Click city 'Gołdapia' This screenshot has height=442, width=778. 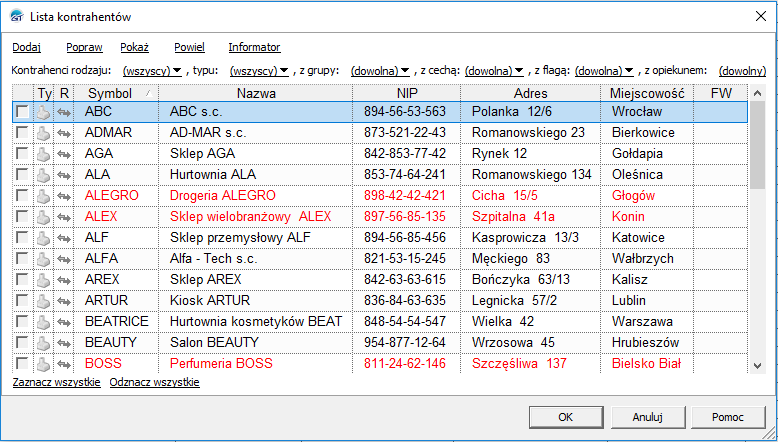pyautogui.click(x=637, y=154)
